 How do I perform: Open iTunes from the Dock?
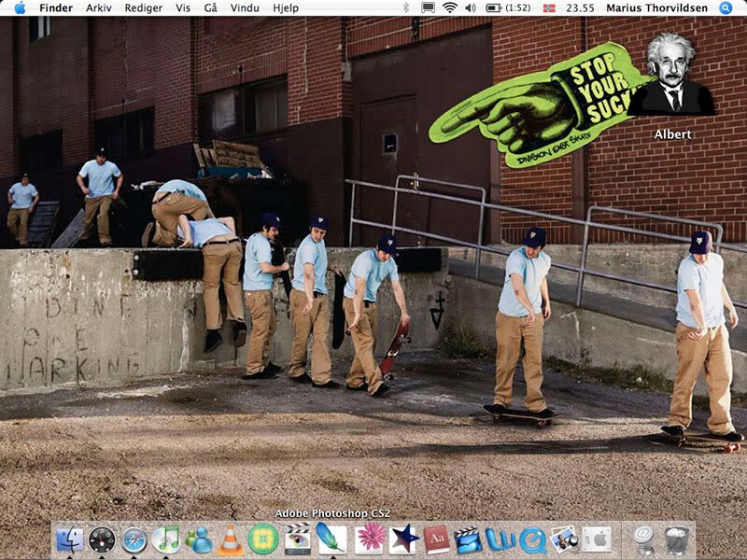[166, 539]
